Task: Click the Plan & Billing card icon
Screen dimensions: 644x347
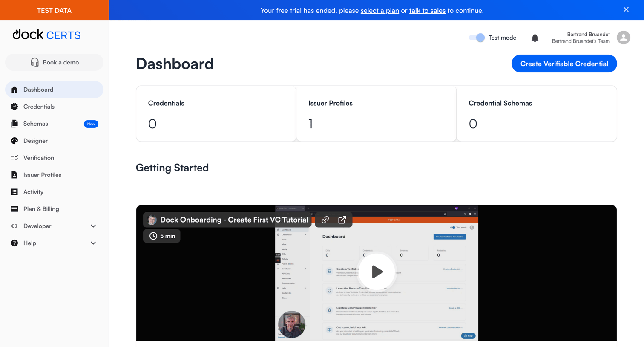Action: tap(14, 209)
